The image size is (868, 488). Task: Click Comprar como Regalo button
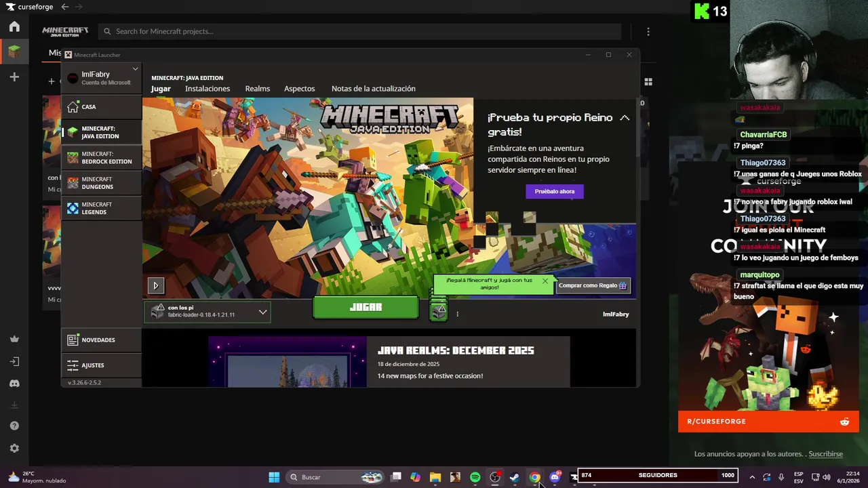coord(593,285)
